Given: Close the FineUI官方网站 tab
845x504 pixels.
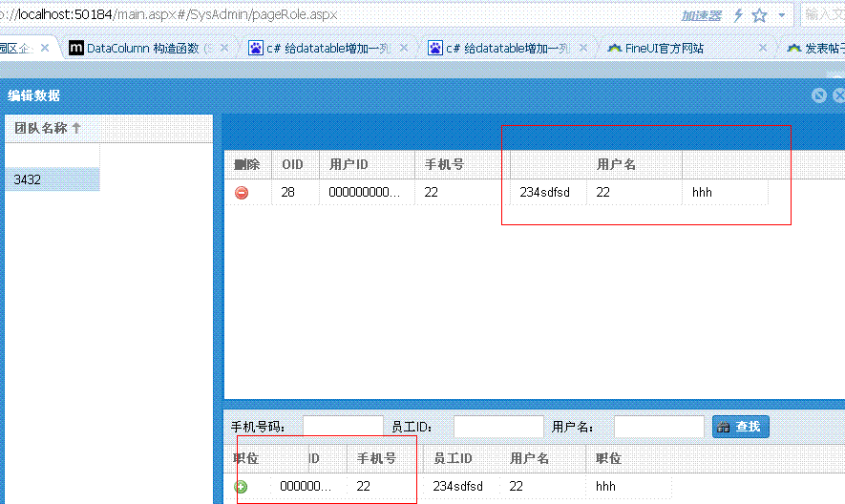Looking at the screenshot, I should point(763,48).
